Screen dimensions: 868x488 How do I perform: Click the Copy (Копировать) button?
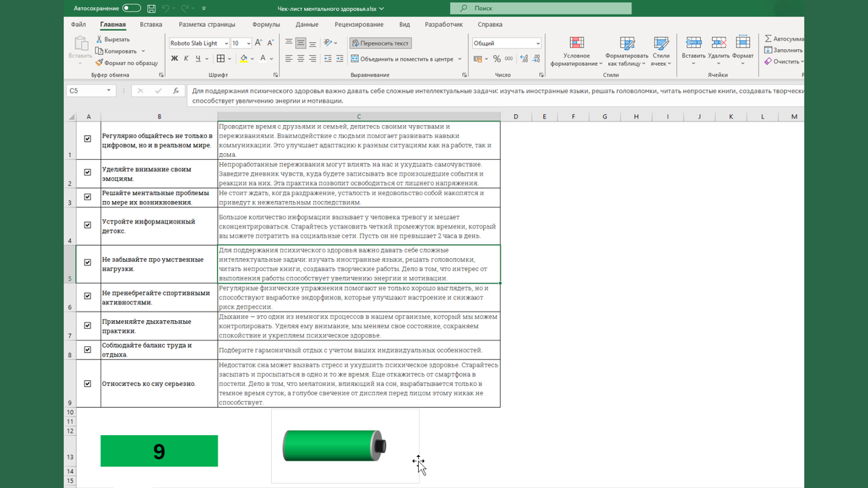116,51
